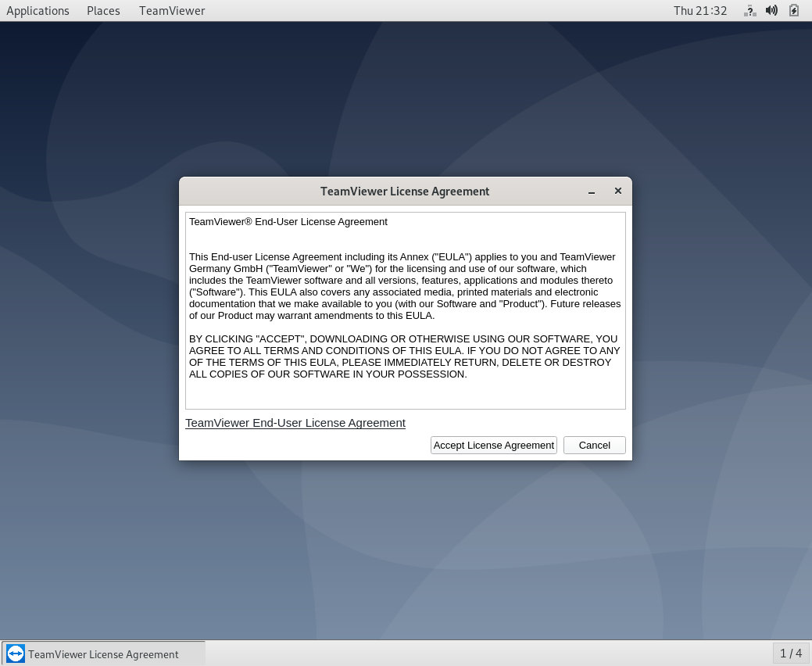The image size is (812, 666).
Task: Click the dialog title TeamViewer License Agreement
Action: (405, 192)
